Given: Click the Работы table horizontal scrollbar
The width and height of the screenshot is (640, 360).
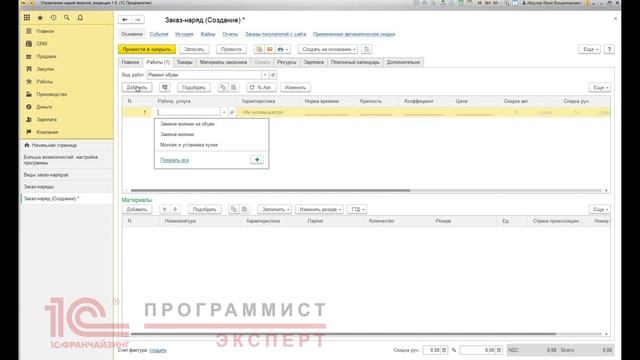Looking at the screenshot, I should 270,190.
